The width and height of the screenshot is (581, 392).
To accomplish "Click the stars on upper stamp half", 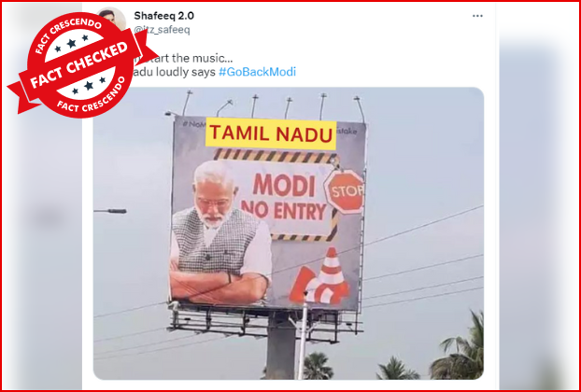I will [72, 44].
